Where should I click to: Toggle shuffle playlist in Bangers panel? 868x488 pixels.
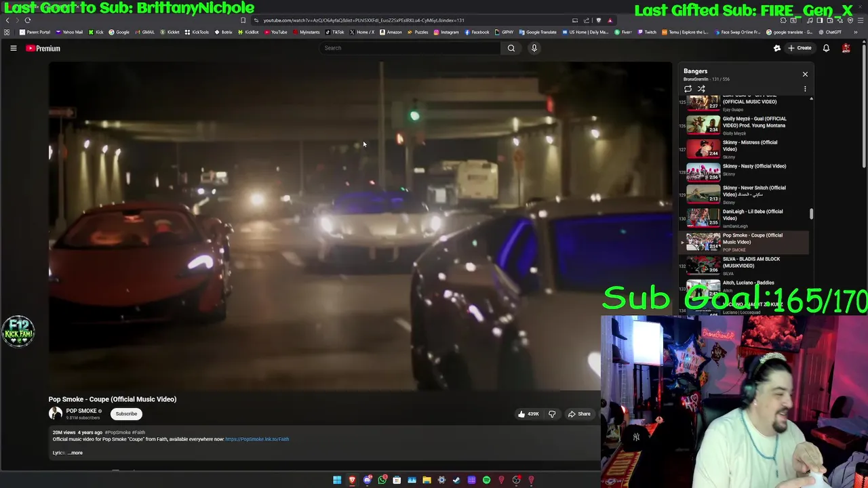[x=701, y=89]
